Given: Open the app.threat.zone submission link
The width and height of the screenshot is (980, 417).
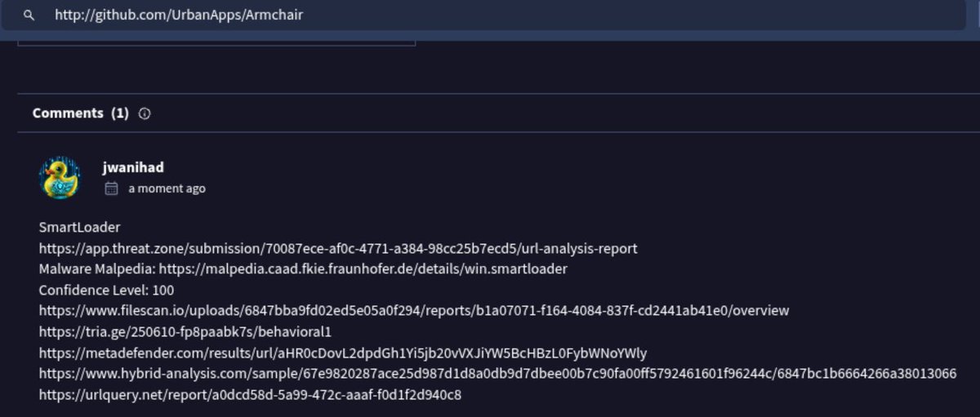Looking at the screenshot, I should tap(338, 248).
